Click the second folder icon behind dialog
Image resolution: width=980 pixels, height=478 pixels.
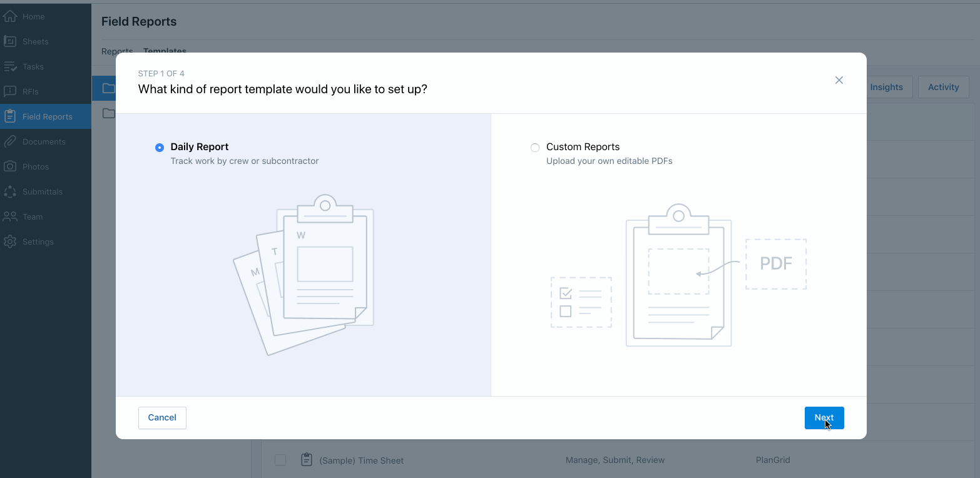(x=109, y=113)
